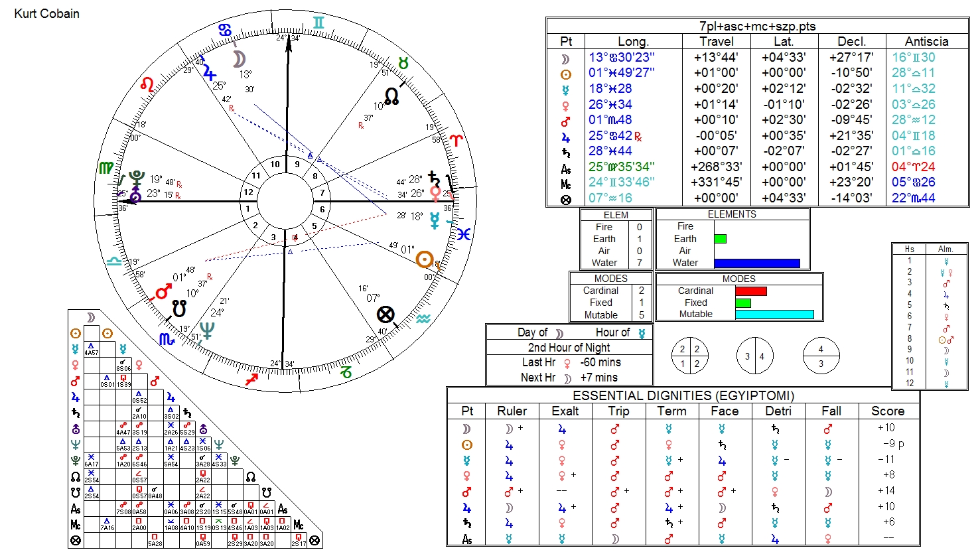Image resolution: width=980 pixels, height=554 pixels.
Task: Click the circle containing numbers 3 and 4
Action: coord(755,356)
